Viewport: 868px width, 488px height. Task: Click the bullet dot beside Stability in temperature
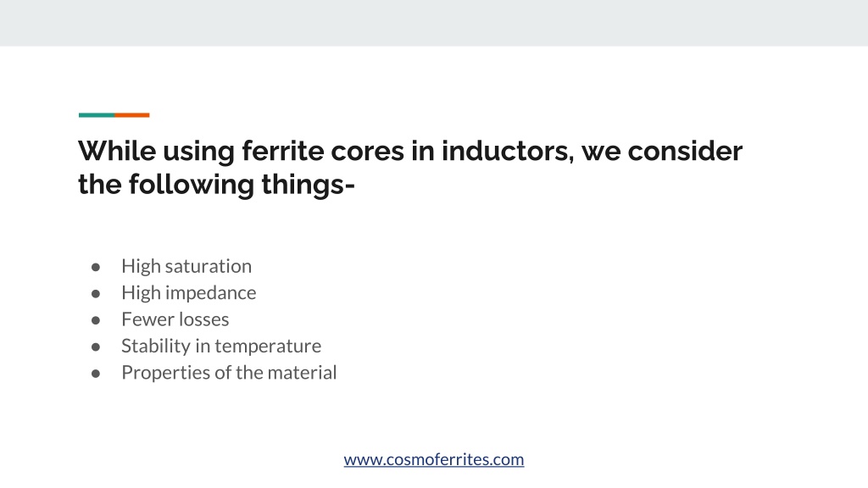(x=96, y=347)
